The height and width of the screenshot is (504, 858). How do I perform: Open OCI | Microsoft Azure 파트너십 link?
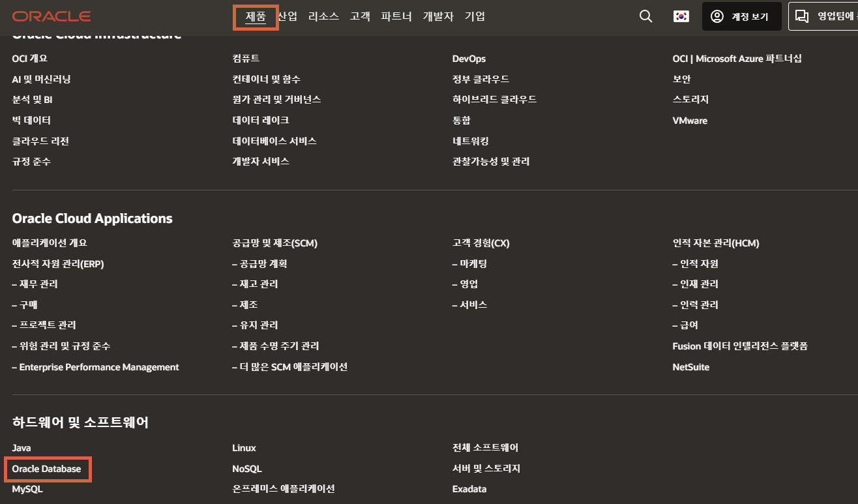click(x=737, y=59)
